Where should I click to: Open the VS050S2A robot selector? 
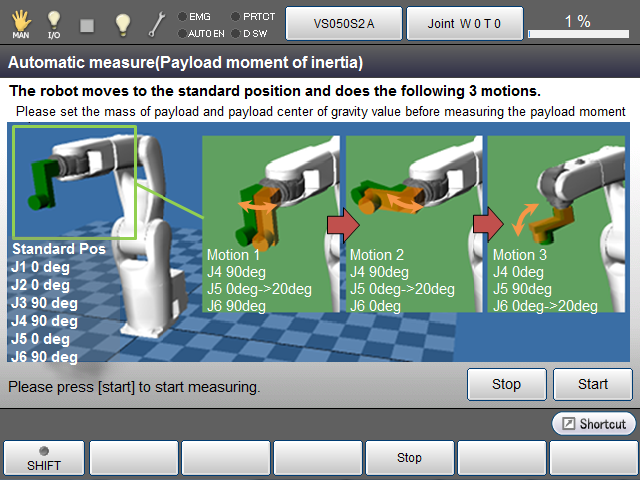343,22
